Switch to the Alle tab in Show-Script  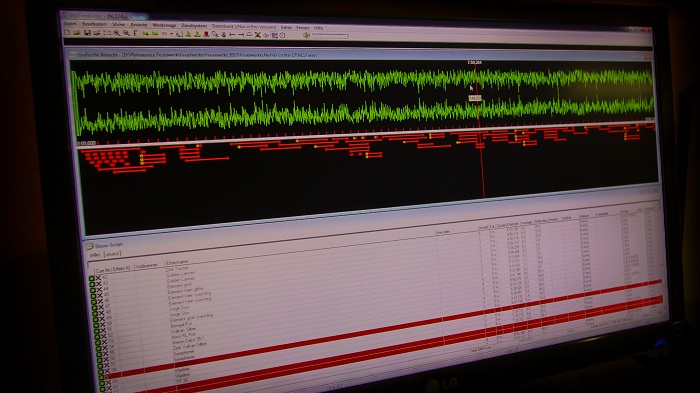tap(95, 255)
